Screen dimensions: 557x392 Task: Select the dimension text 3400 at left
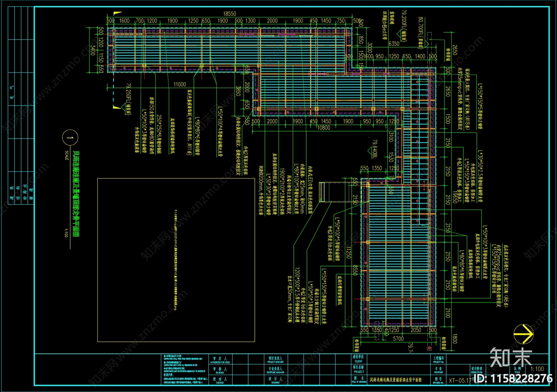[x=93, y=50]
